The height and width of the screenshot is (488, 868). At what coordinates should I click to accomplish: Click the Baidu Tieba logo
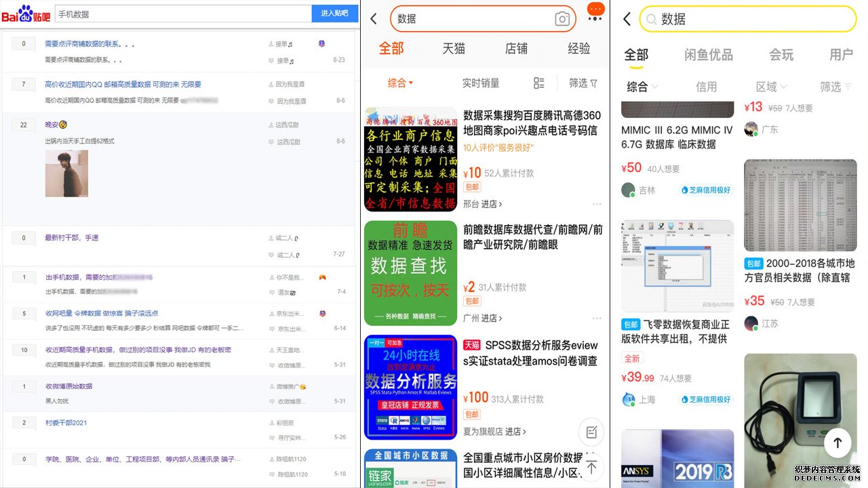(x=26, y=14)
